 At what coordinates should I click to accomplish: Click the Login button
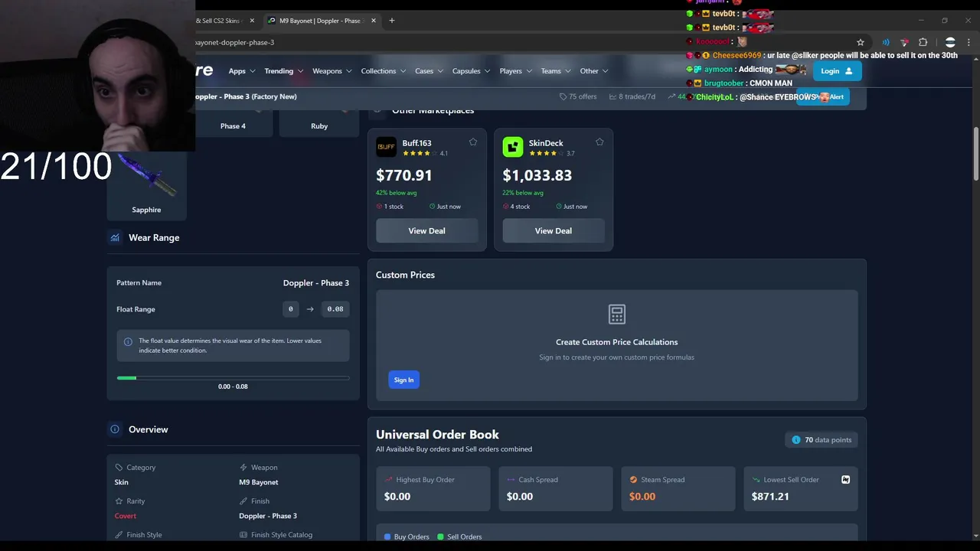pos(836,71)
